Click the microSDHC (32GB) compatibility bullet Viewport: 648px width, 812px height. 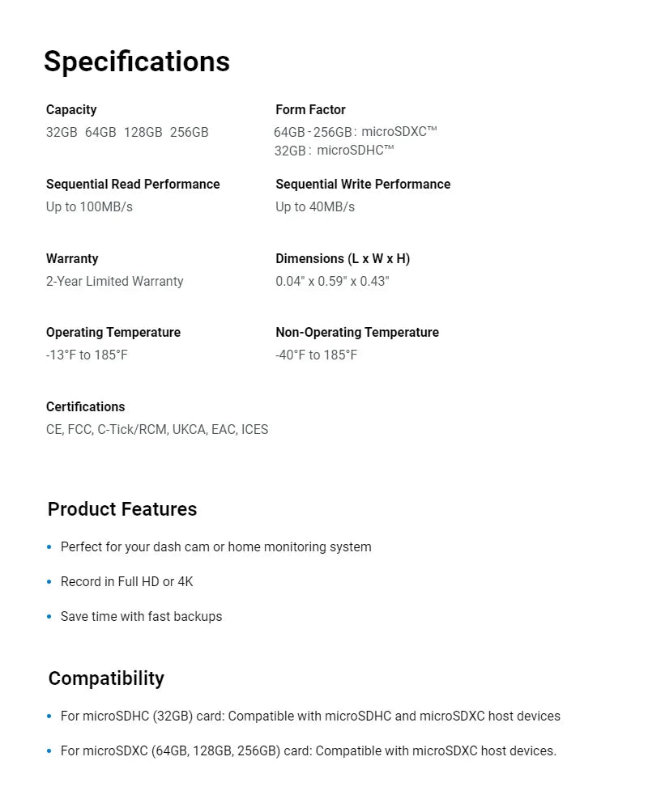(310, 716)
